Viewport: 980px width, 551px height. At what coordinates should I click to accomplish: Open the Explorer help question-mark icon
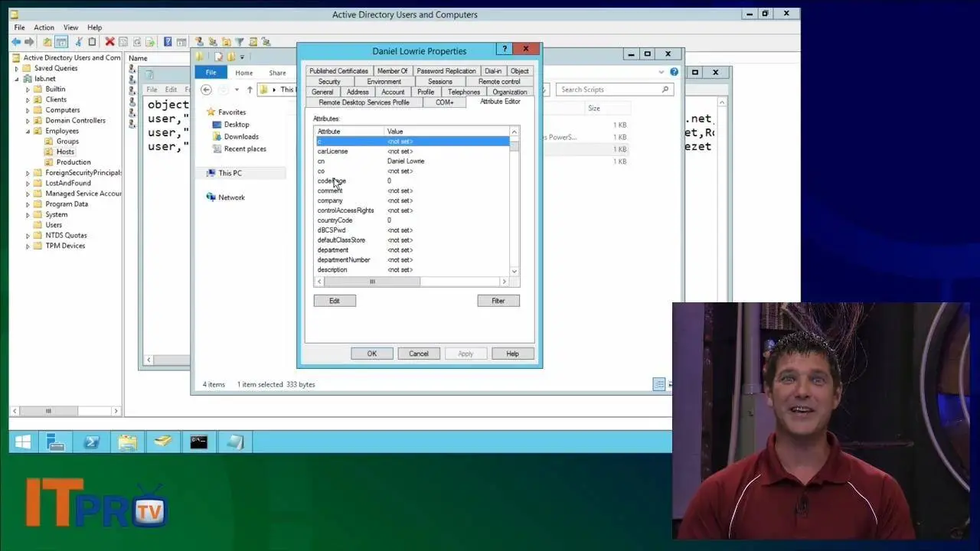click(x=674, y=72)
